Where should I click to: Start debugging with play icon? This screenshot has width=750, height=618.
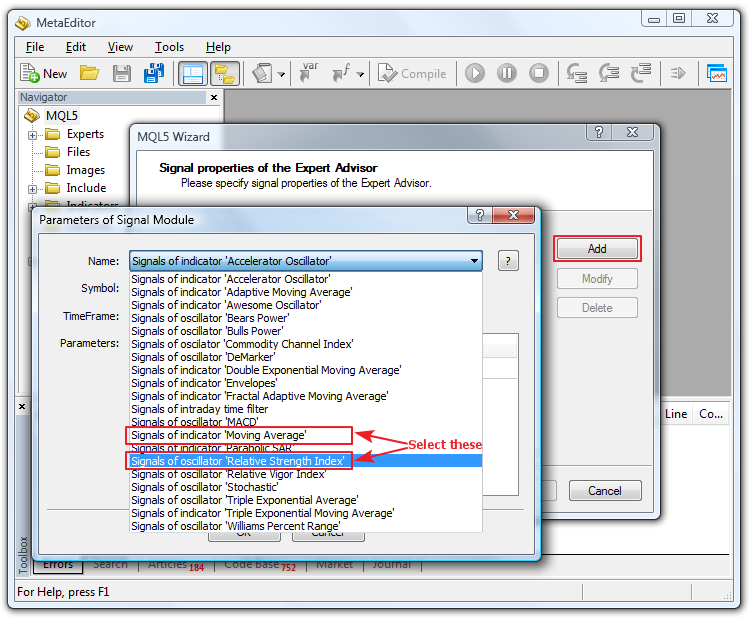tap(475, 74)
